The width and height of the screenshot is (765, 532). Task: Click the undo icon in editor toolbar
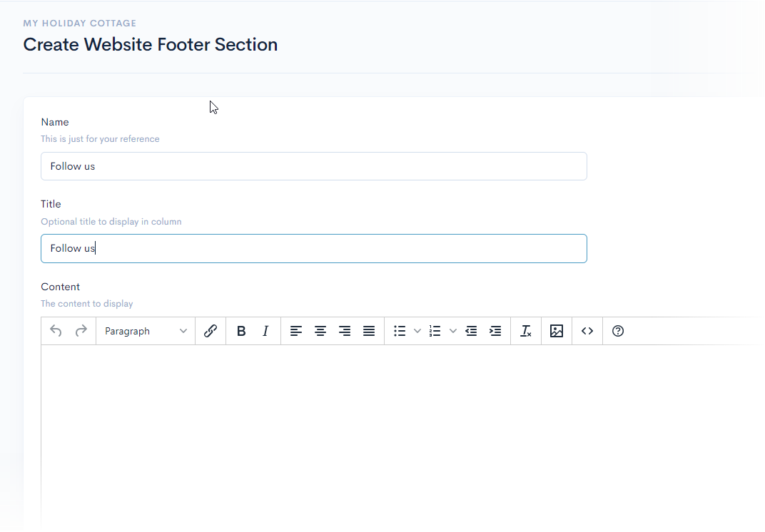(56, 331)
